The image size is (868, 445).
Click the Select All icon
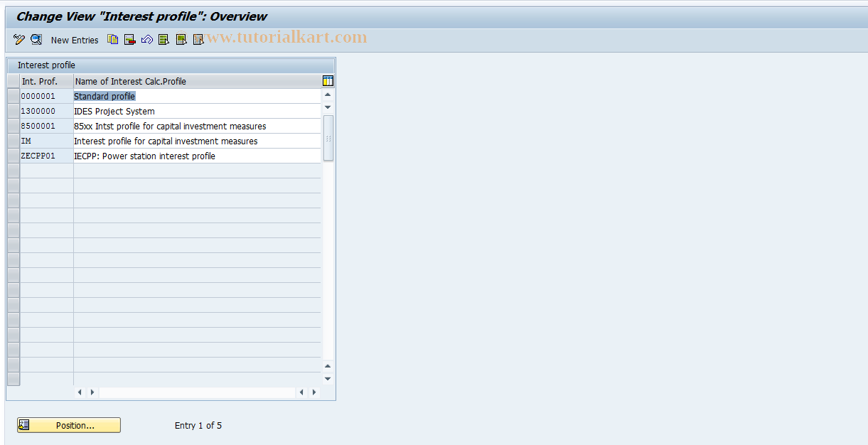click(164, 40)
